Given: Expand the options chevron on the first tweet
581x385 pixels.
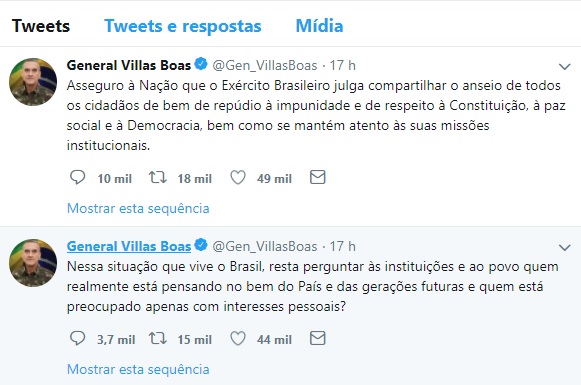Looking at the screenshot, I should tap(564, 67).
